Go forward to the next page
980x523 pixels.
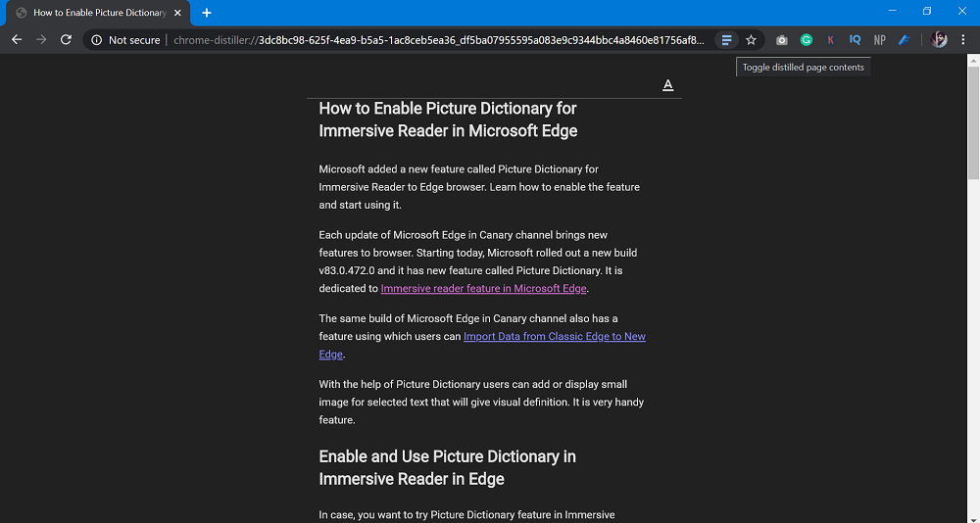point(41,40)
